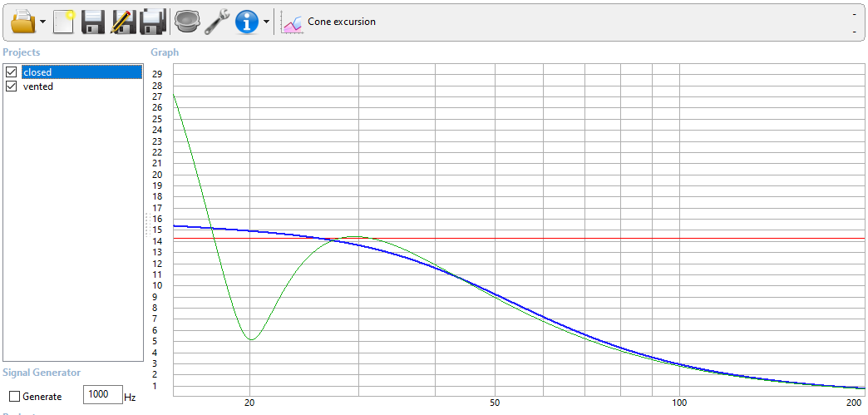Create a new project with the blank page icon
868x415 pixels.
pyautogui.click(x=64, y=22)
